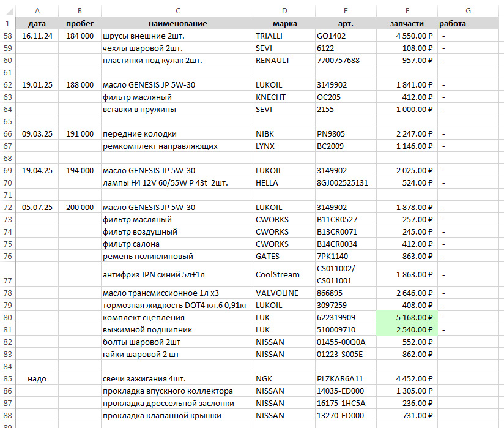Select column D header
This screenshot has height=428, width=504.
[x=284, y=11]
